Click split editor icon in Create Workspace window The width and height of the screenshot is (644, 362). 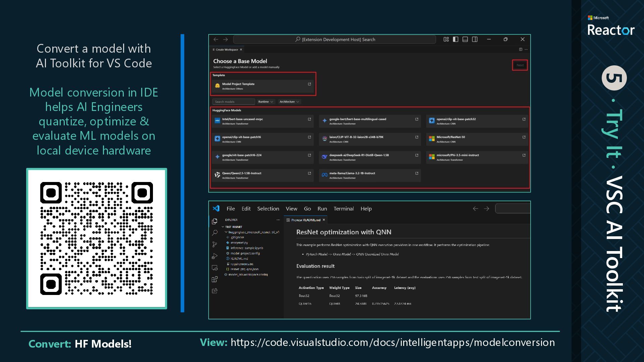[521, 50]
